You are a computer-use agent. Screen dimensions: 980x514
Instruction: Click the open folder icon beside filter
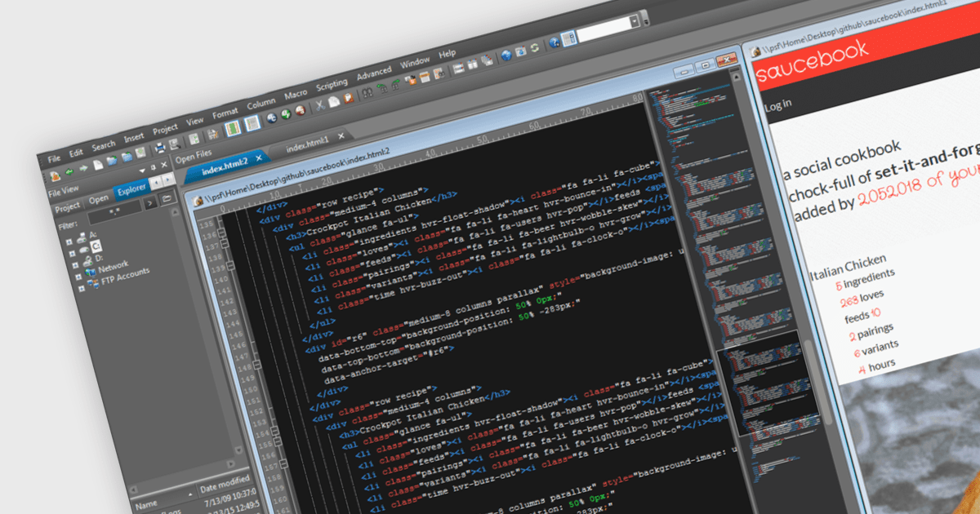[166, 199]
